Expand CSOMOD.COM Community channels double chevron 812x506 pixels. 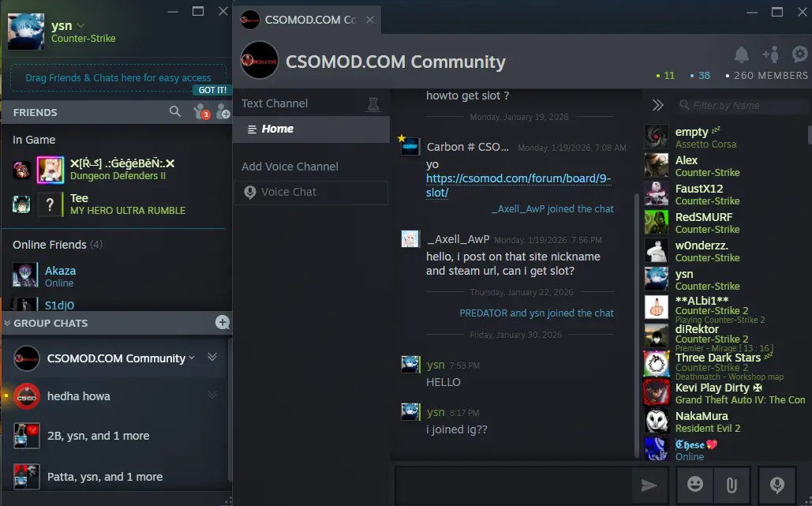click(x=212, y=357)
